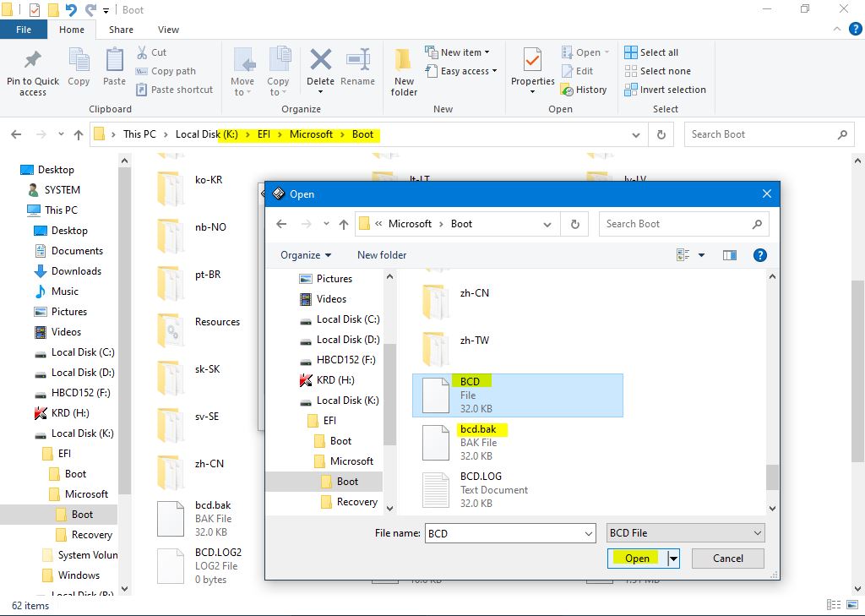The image size is (865, 616).
Task: Click the help question mark icon
Action: coord(759,255)
